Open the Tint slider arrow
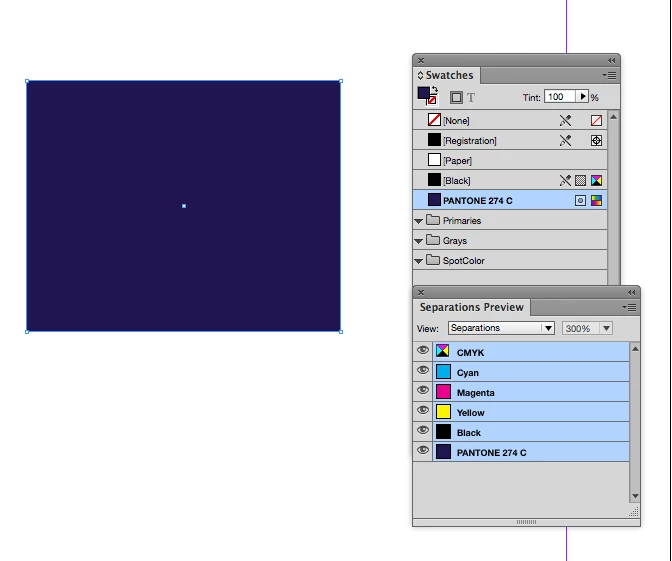672x561 pixels. coord(582,97)
